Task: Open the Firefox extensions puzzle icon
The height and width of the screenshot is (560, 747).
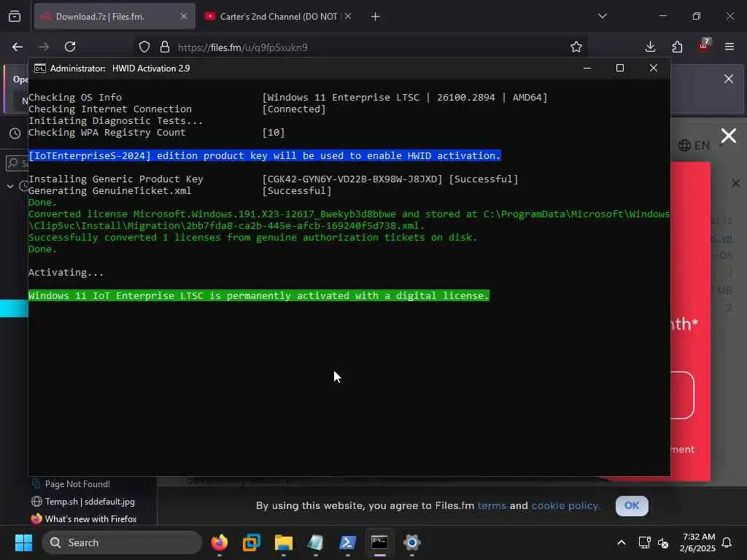Action: [x=677, y=47]
